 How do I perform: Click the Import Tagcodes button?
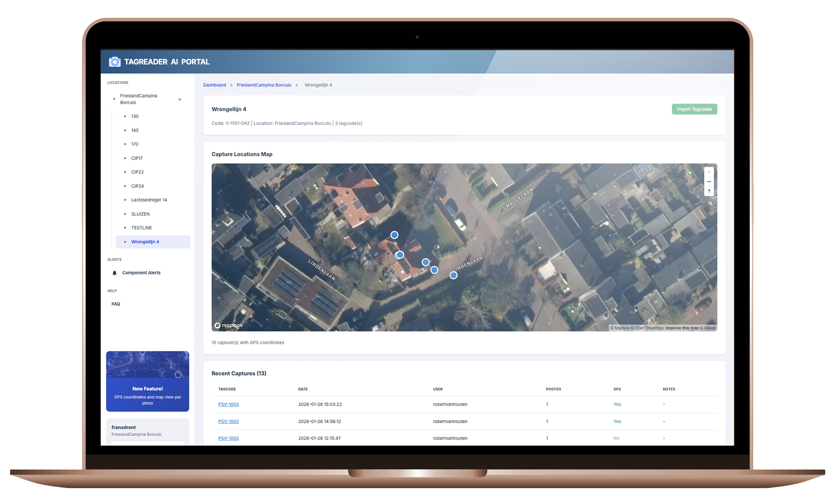(x=694, y=109)
